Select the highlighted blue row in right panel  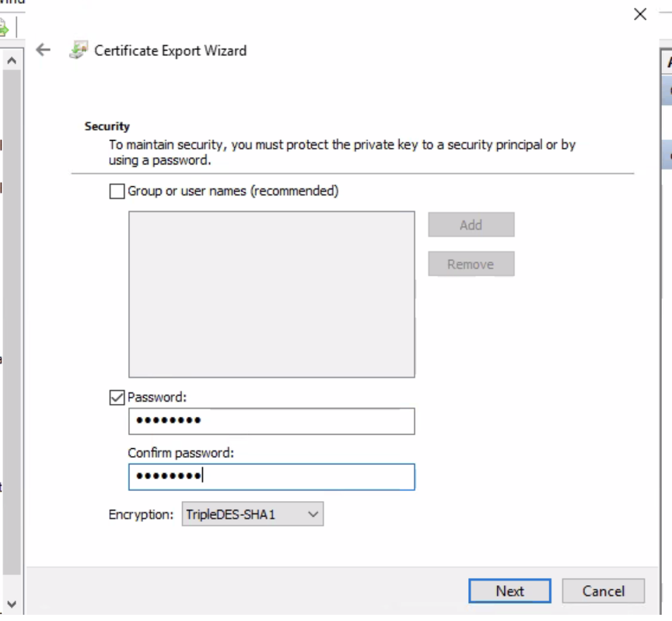click(668, 90)
